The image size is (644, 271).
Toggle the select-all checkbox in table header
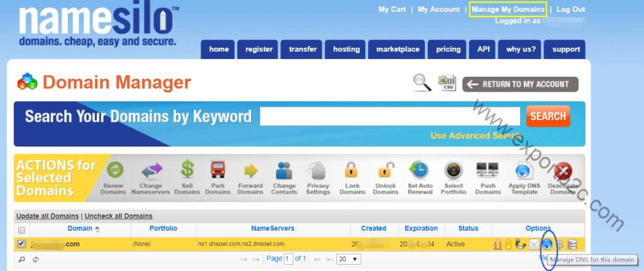(22, 229)
